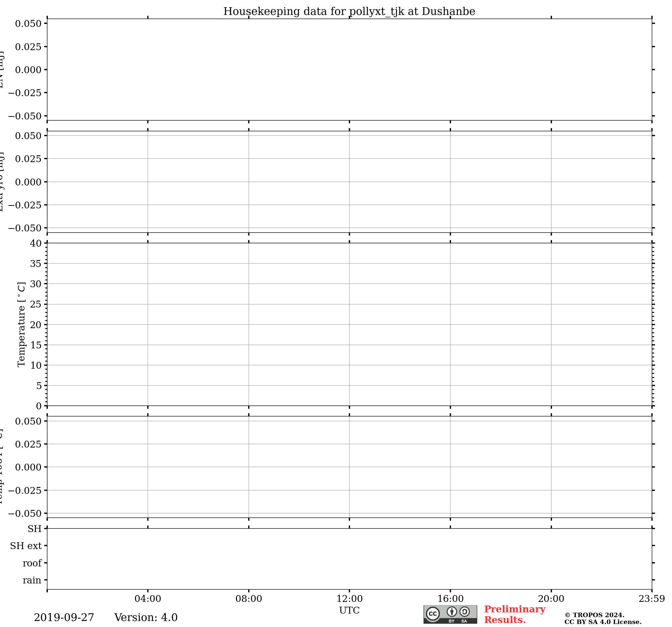The height and width of the screenshot is (627, 672).
Task: Click the plot title mentioning Dushanbe
Action: 349,11
